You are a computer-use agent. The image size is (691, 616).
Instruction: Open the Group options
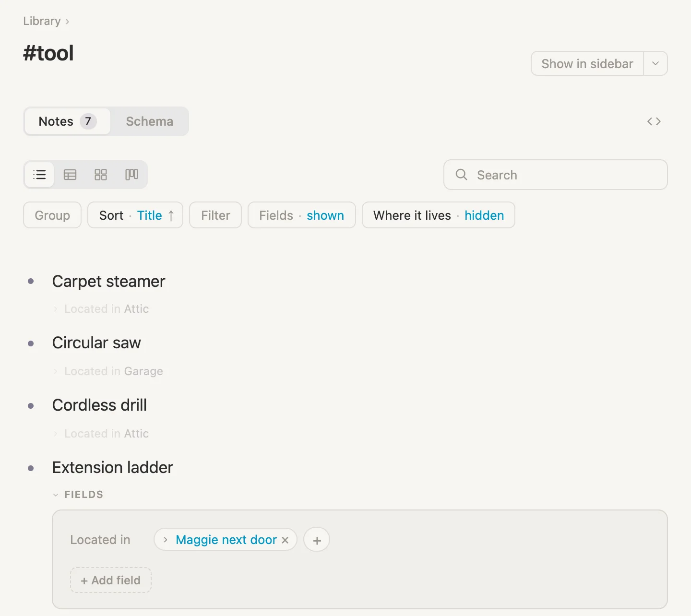[52, 215]
